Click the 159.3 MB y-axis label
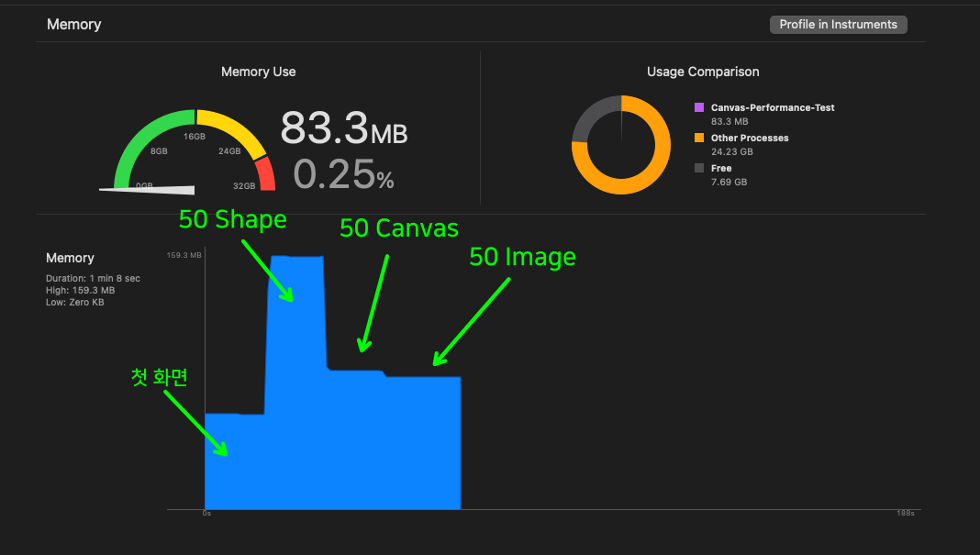This screenshot has width=980, height=555. pos(184,255)
